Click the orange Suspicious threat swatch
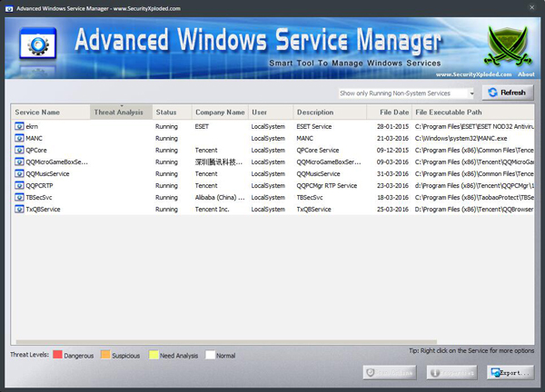This screenshot has height=392, width=545. pos(105,355)
